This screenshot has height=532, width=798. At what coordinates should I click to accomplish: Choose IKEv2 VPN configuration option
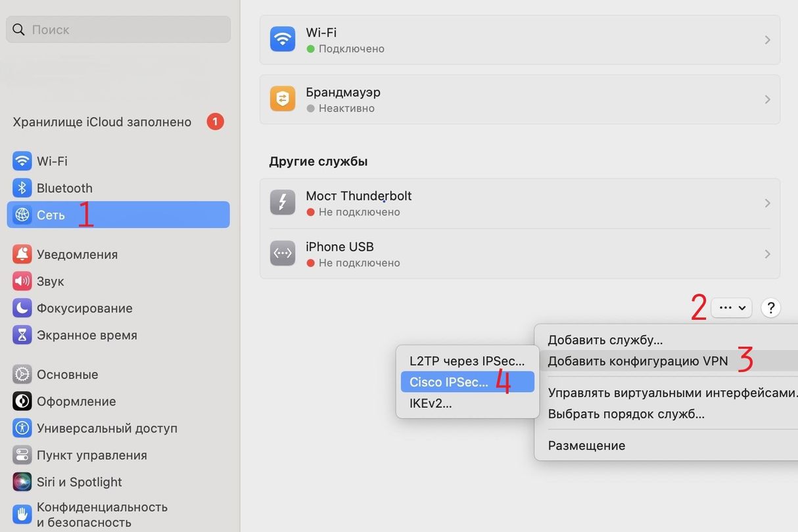tap(431, 403)
